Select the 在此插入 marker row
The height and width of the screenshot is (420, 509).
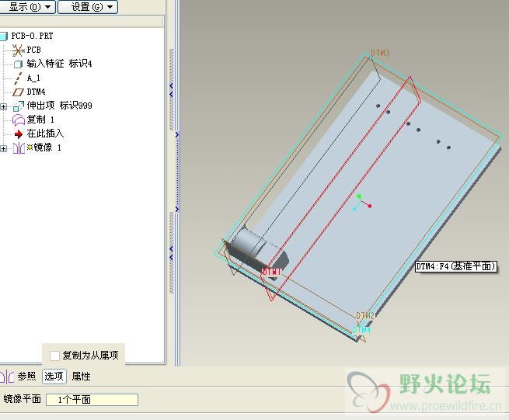click(x=45, y=134)
